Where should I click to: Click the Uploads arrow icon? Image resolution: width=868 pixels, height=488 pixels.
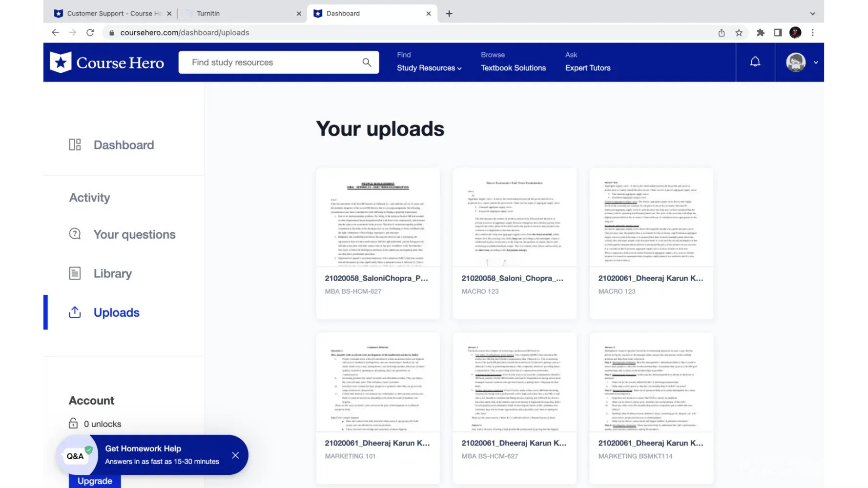[x=75, y=312]
